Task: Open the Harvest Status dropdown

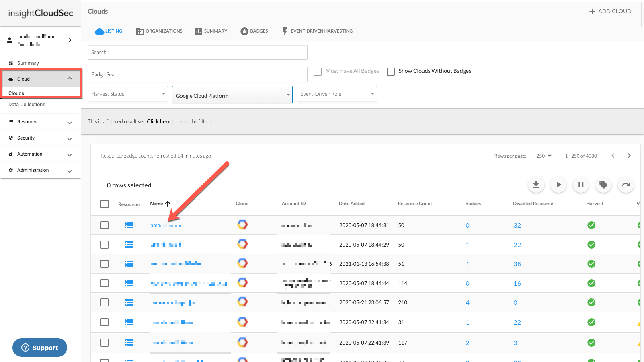Action: (128, 94)
